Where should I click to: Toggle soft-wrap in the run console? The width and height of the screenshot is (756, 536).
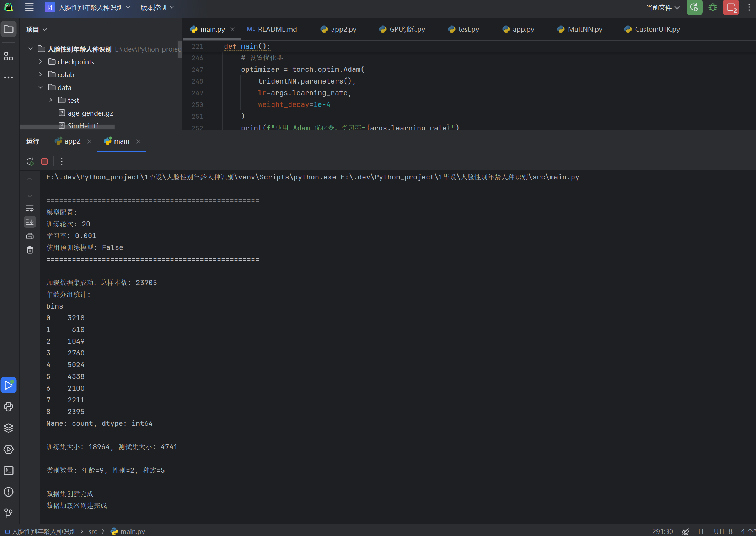pyautogui.click(x=30, y=208)
